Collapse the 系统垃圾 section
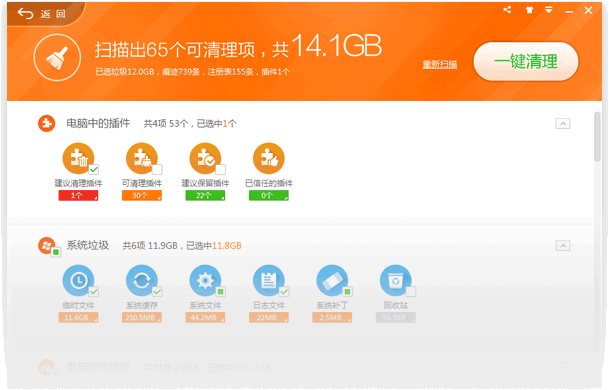Image resolution: width=609 pixels, height=390 pixels. pyautogui.click(x=563, y=245)
